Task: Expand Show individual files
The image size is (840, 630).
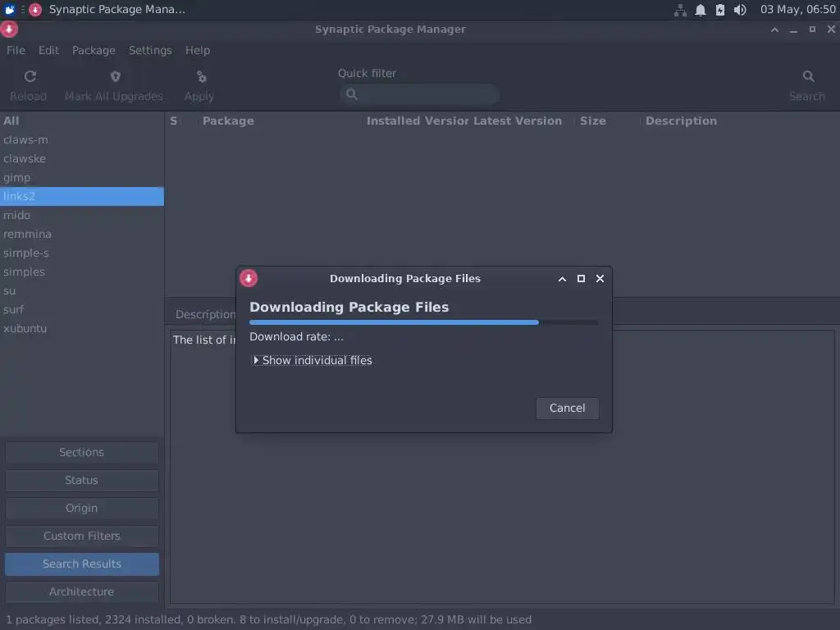Action: (x=313, y=361)
